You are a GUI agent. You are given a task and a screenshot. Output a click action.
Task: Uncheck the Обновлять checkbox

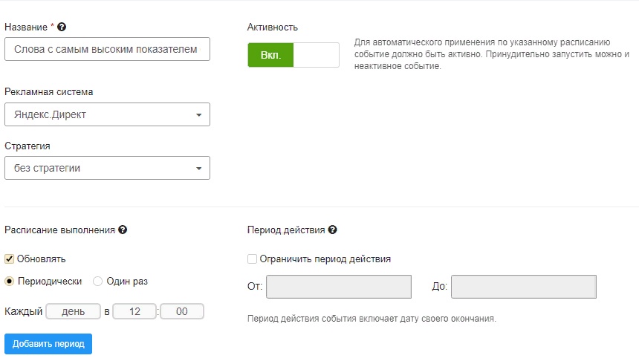click(x=10, y=259)
